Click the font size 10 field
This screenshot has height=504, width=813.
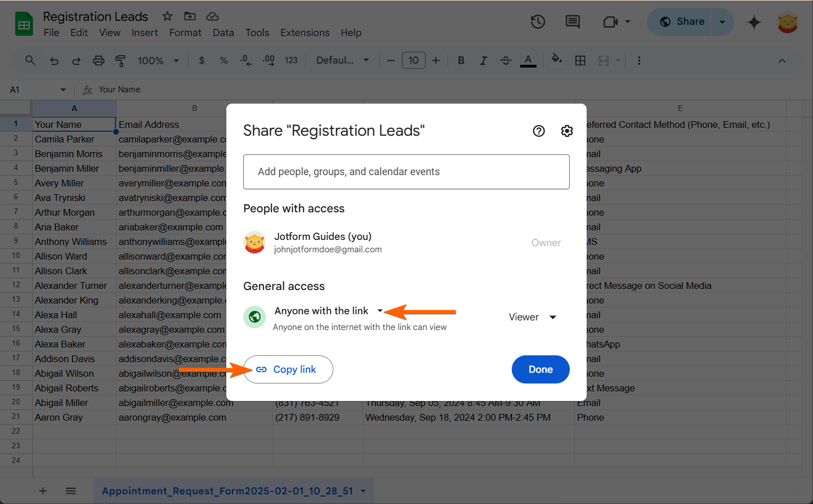(x=413, y=60)
